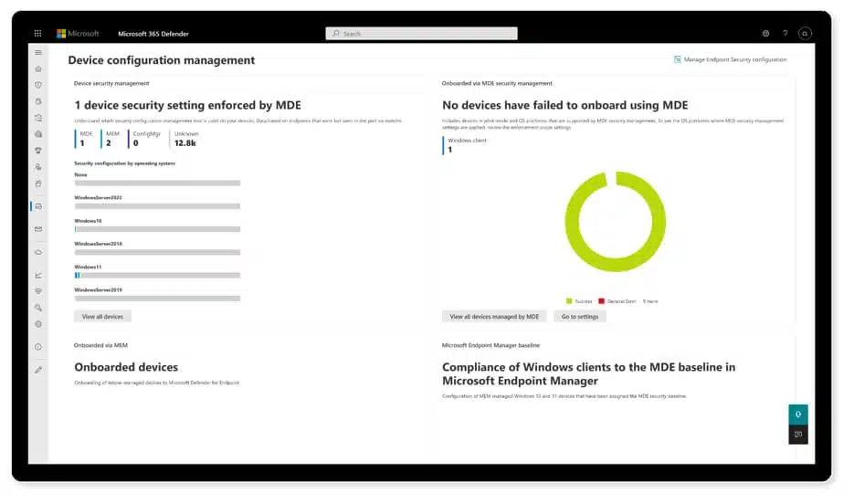Click 'Device security management' card label

point(111,83)
